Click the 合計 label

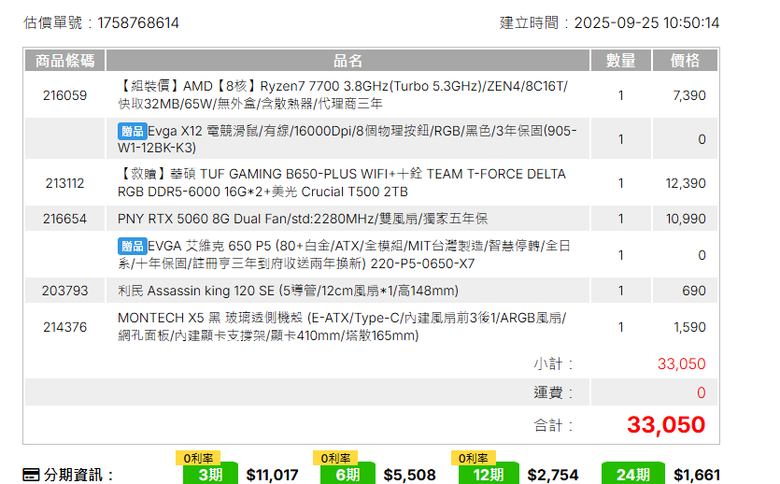click(553, 425)
